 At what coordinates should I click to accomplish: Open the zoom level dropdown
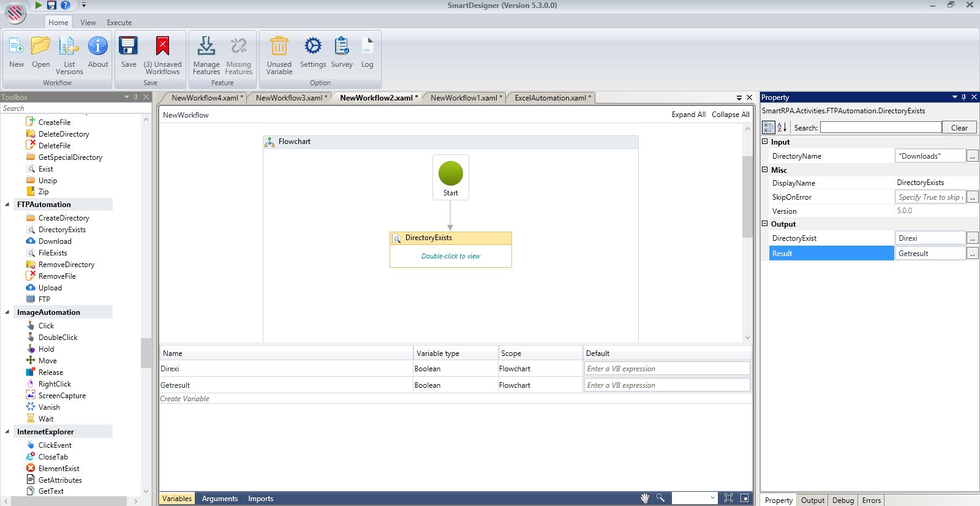712,498
